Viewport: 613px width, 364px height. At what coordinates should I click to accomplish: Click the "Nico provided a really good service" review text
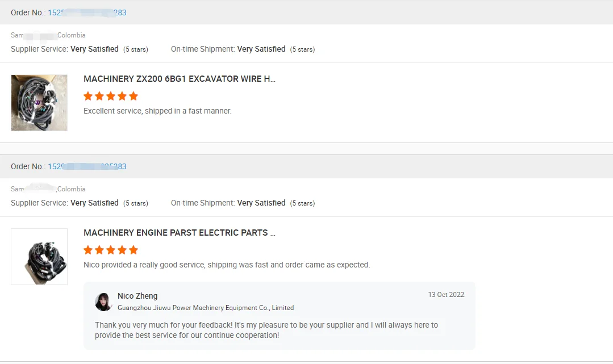tap(227, 265)
